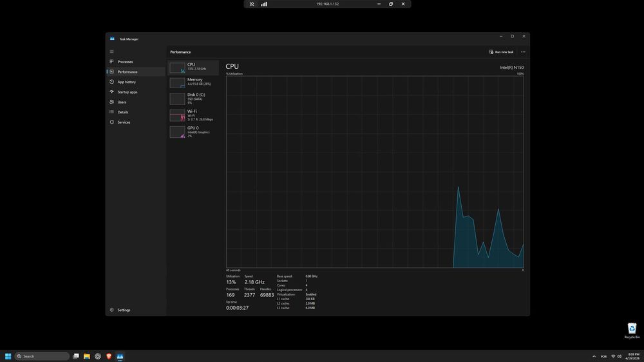The width and height of the screenshot is (644, 362).
Task: Select the App history icon
Action: [111, 82]
